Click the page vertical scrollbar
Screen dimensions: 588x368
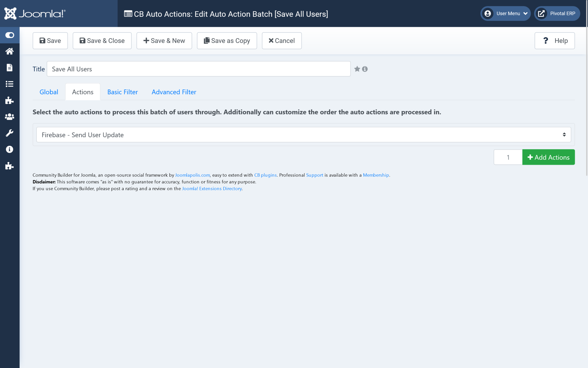587,88
